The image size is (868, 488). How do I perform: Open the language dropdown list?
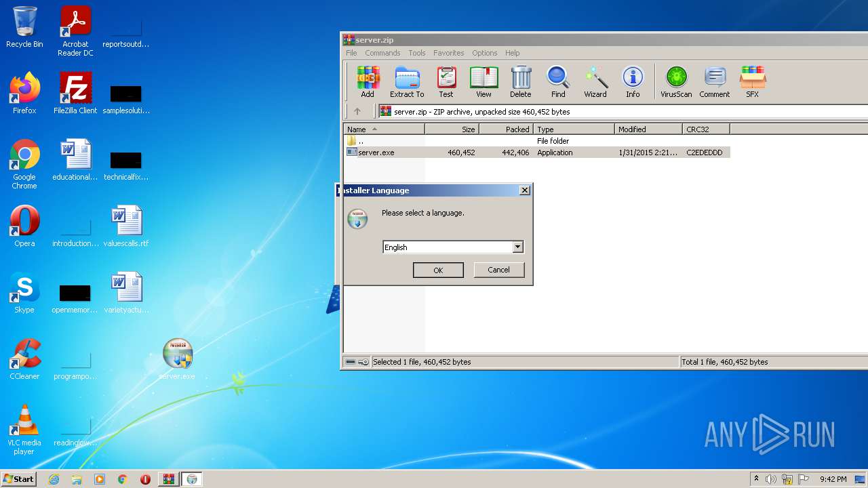point(517,247)
